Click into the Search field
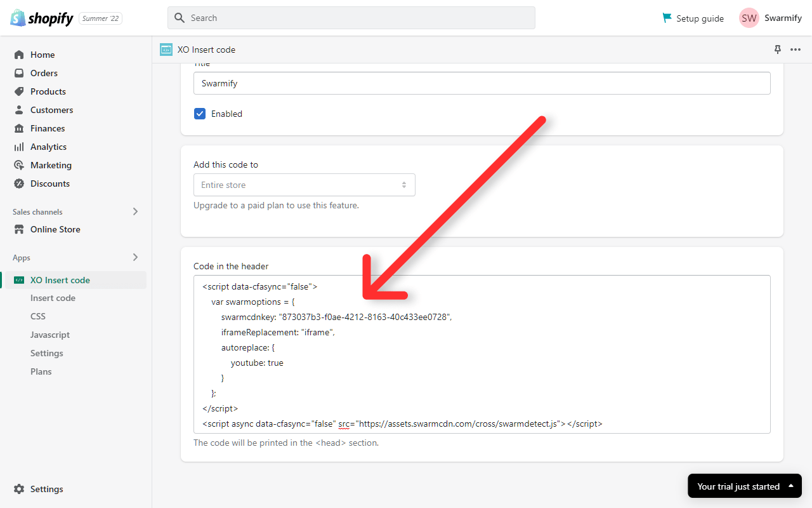 pyautogui.click(x=351, y=18)
